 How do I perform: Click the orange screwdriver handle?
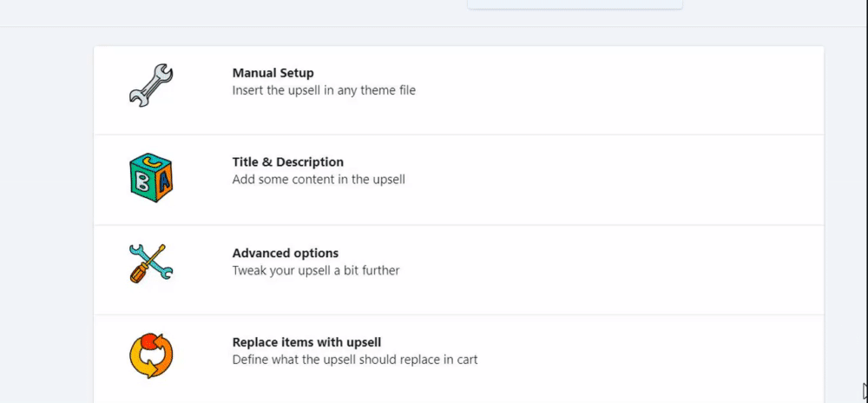(137, 274)
